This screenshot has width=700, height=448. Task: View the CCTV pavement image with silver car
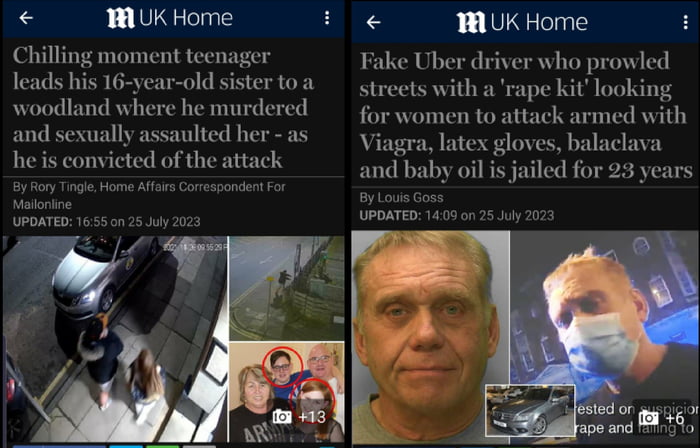[x=115, y=339]
